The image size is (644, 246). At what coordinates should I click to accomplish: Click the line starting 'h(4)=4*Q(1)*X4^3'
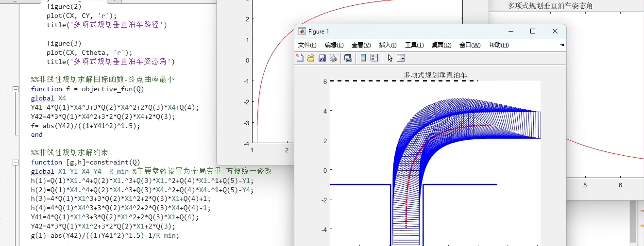[x=120, y=209]
